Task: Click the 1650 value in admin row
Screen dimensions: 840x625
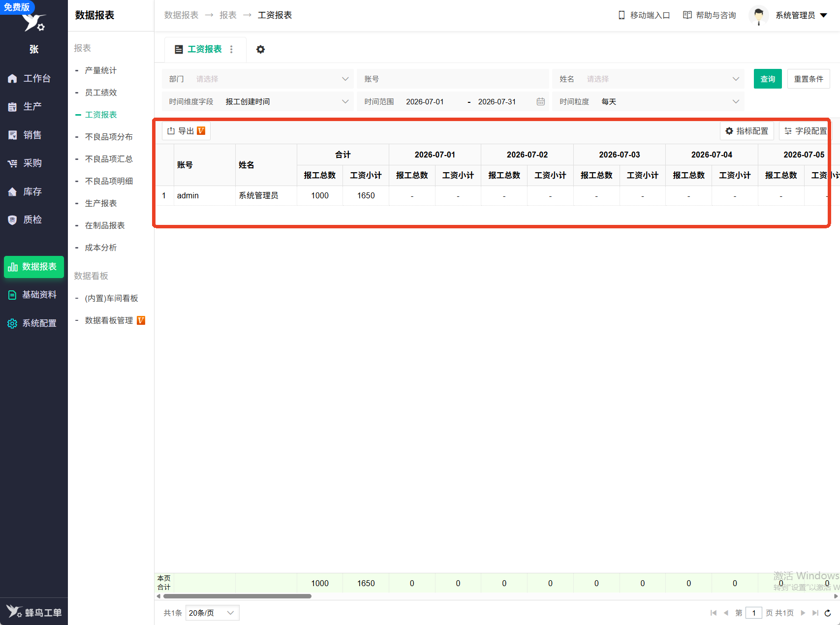Action: [x=366, y=195]
